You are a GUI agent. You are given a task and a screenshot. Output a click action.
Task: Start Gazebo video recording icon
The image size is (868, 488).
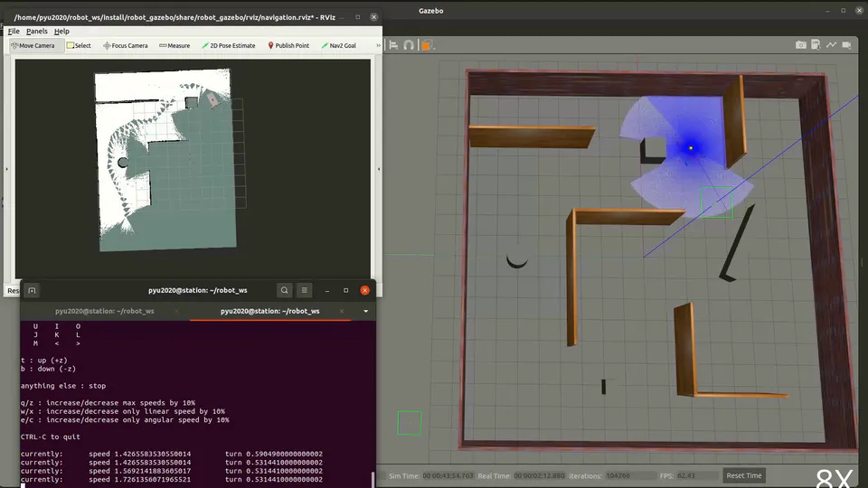pyautogui.click(x=846, y=45)
